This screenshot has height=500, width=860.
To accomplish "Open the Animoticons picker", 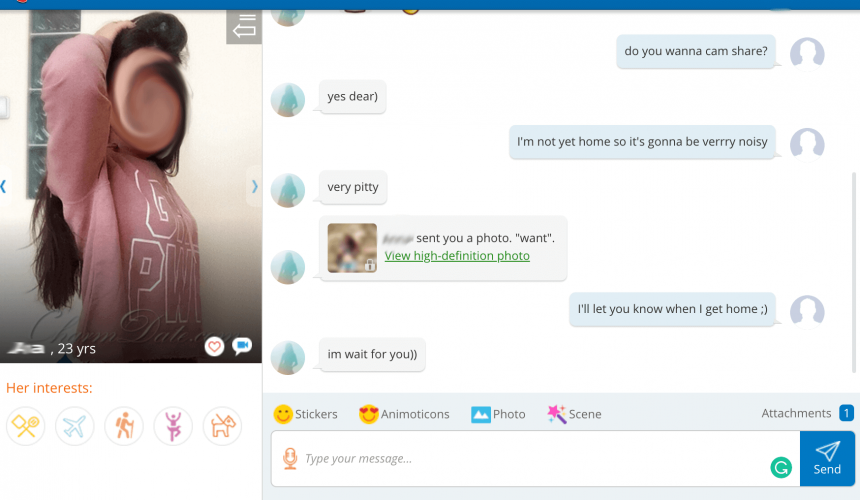I will click(x=404, y=414).
